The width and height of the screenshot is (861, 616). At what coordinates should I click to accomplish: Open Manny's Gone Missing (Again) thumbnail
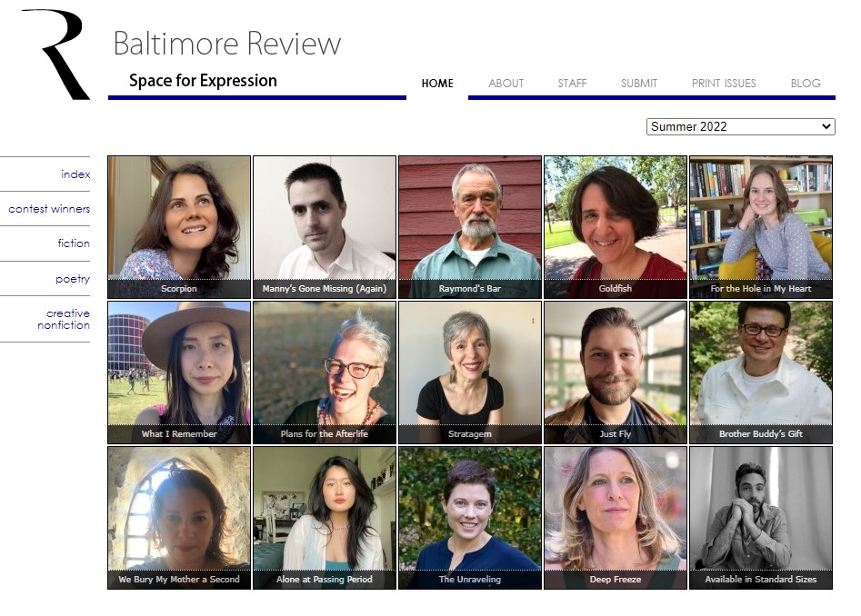pyautogui.click(x=325, y=227)
